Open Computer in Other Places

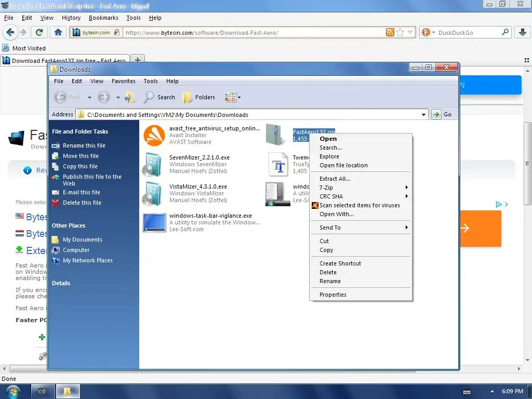(76, 250)
